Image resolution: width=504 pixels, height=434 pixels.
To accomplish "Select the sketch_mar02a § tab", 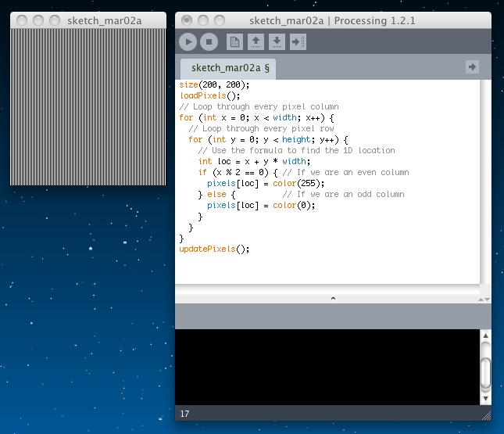I will 227,68.
